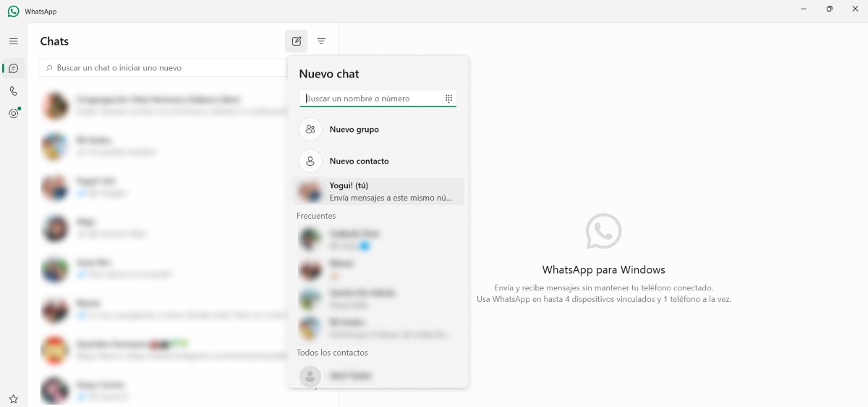Open the chat filter icon
Screen dimensions: 868x407
[321, 41]
